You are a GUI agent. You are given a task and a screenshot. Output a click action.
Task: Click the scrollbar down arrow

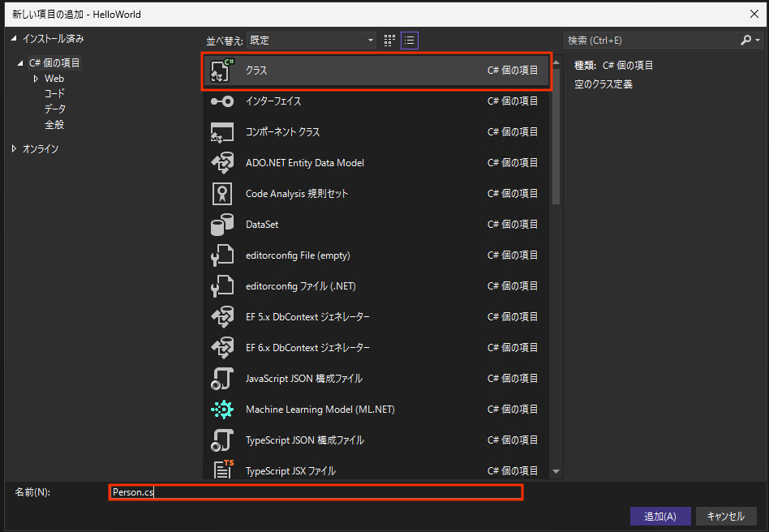(556, 471)
